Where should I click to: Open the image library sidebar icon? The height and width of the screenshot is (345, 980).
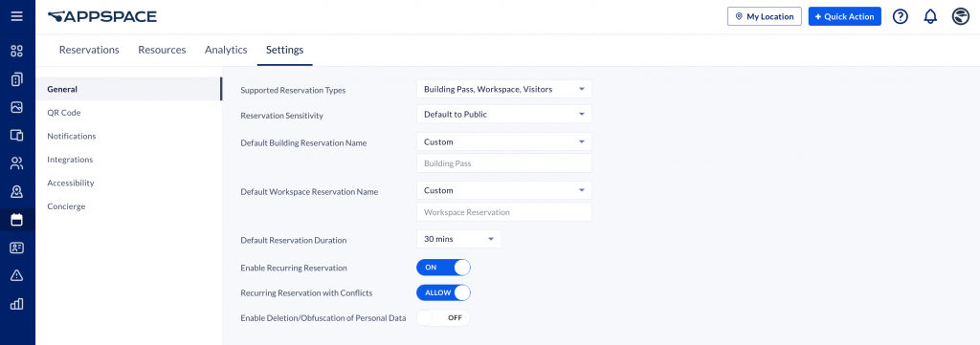17,107
